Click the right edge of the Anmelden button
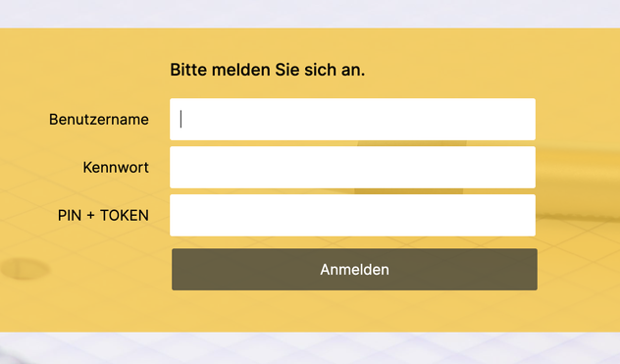 point(532,270)
